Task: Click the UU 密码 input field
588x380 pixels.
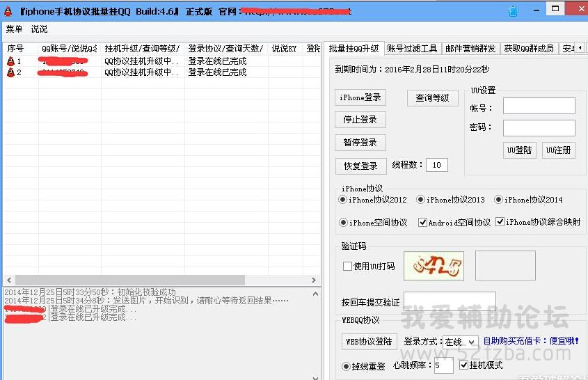Action: click(x=539, y=128)
